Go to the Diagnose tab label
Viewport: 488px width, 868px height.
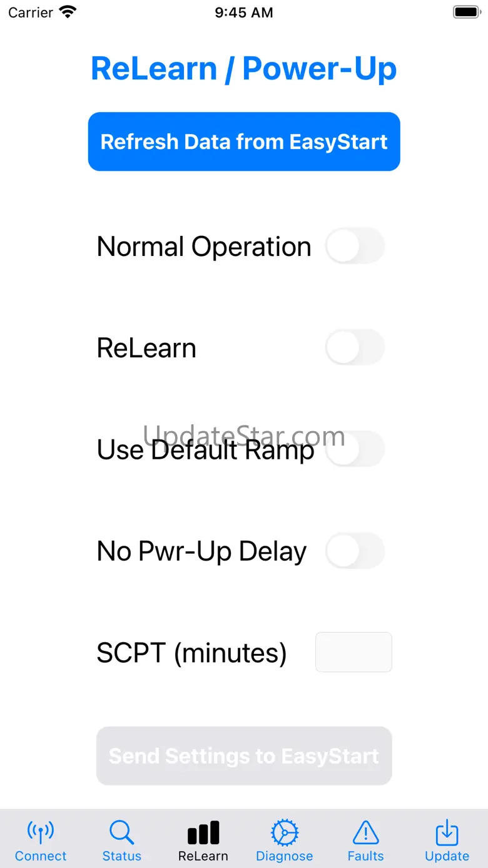tap(285, 856)
